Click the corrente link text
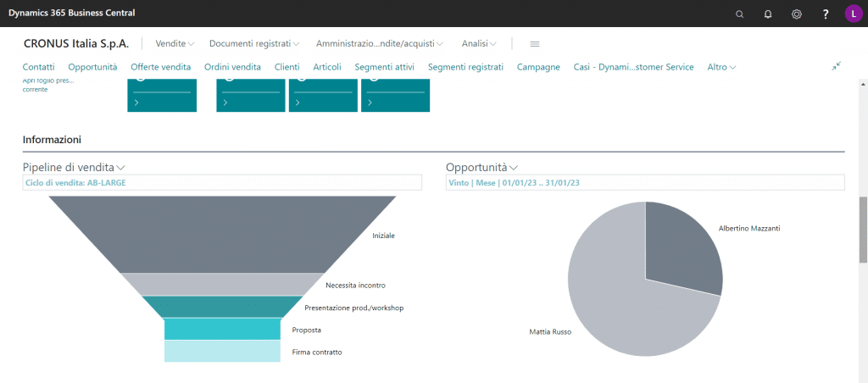 35,89
